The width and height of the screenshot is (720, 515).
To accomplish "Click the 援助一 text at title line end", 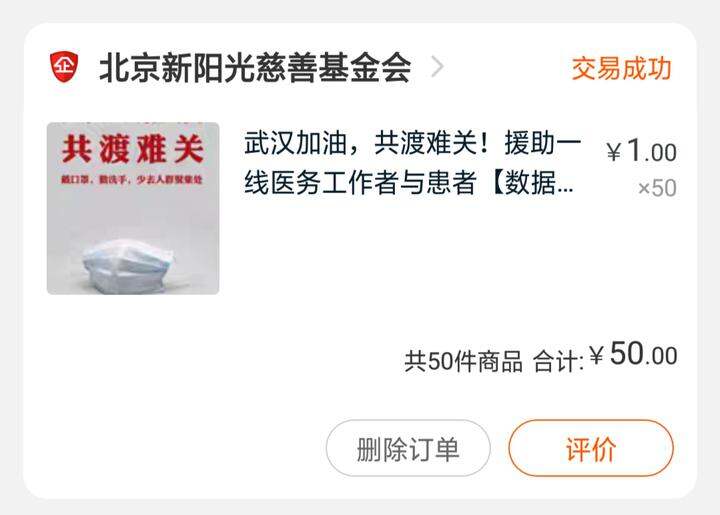I will click(543, 143).
